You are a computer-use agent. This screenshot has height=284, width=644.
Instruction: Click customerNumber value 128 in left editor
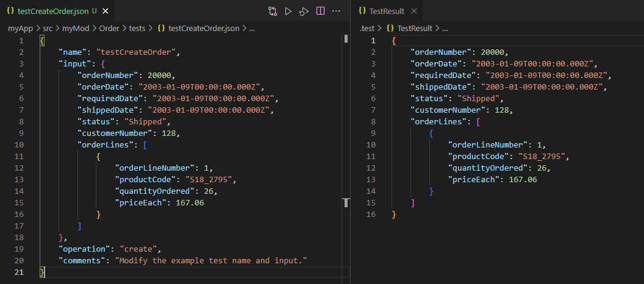(169, 133)
